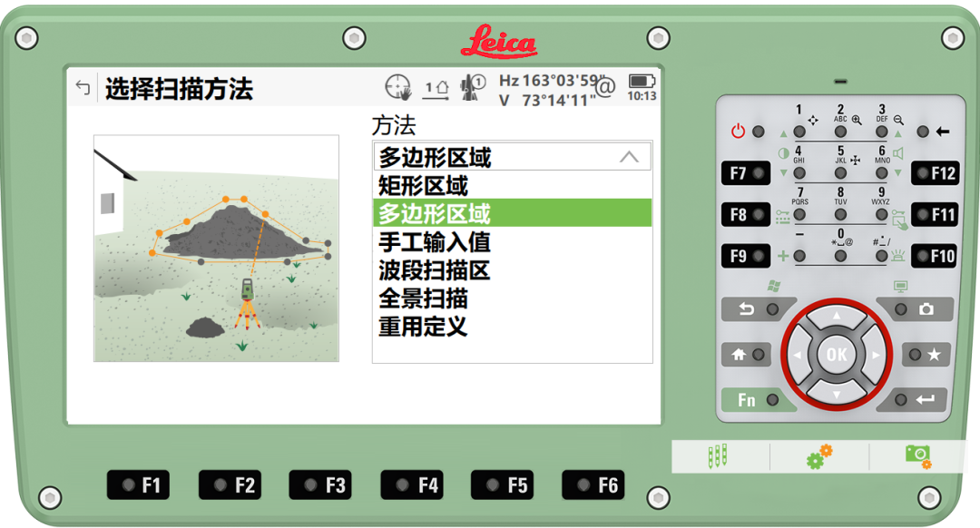Tap the 2 ABC keypad key
This screenshot has width=980, height=528.
tap(840, 132)
